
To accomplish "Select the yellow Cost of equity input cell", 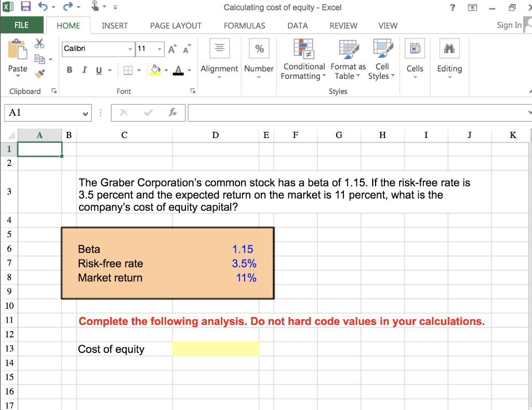I will [x=215, y=349].
